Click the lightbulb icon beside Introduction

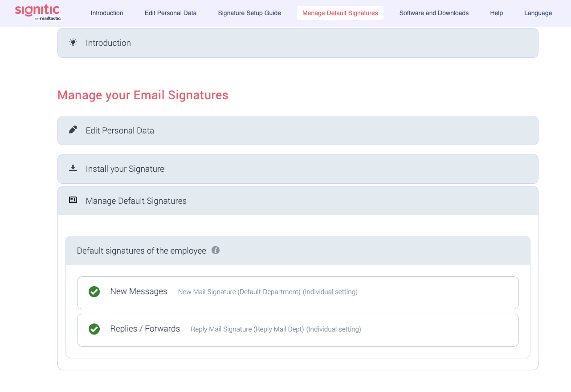pyautogui.click(x=73, y=42)
